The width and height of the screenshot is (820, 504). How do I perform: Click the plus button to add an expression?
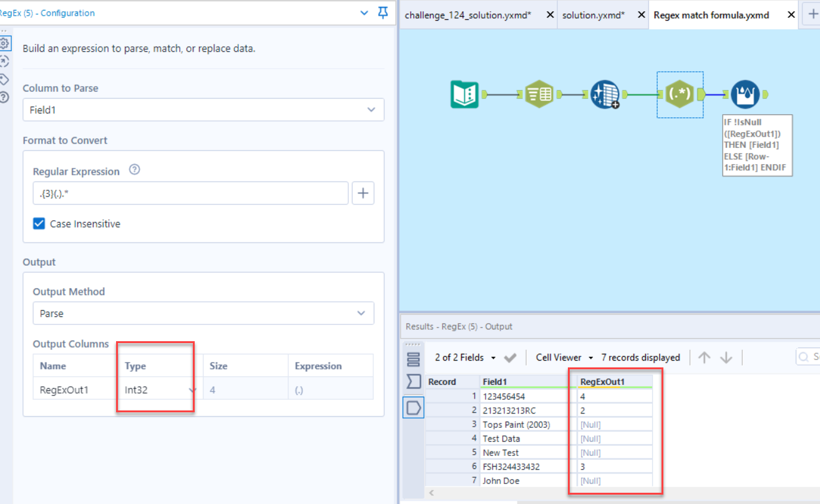363,193
